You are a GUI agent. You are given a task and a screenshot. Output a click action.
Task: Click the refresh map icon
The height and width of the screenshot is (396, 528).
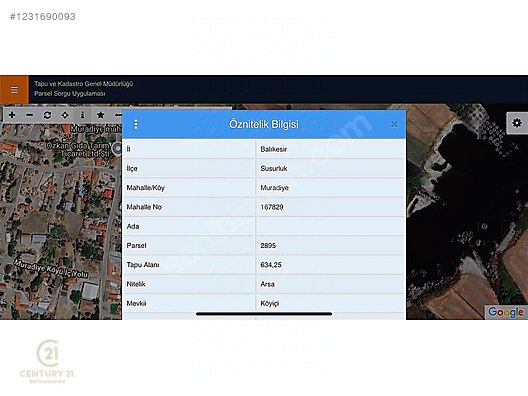point(47,115)
